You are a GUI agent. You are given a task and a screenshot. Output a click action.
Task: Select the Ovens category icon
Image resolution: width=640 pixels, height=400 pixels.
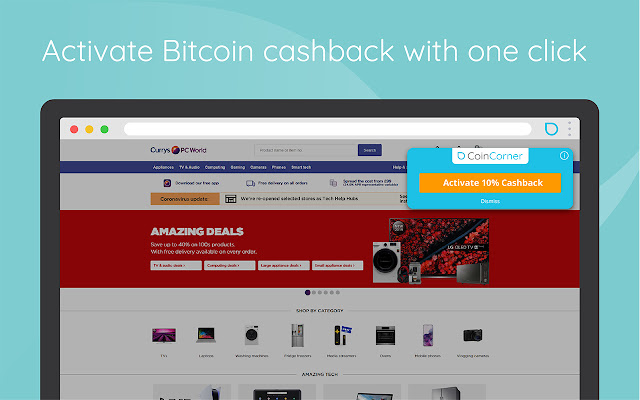pos(385,336)
